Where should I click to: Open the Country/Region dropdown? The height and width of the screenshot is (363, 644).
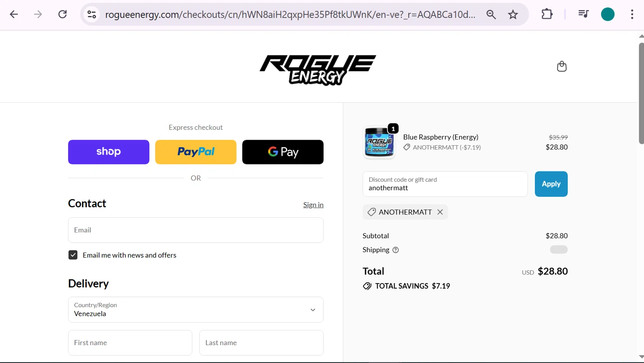click(196, 310)
